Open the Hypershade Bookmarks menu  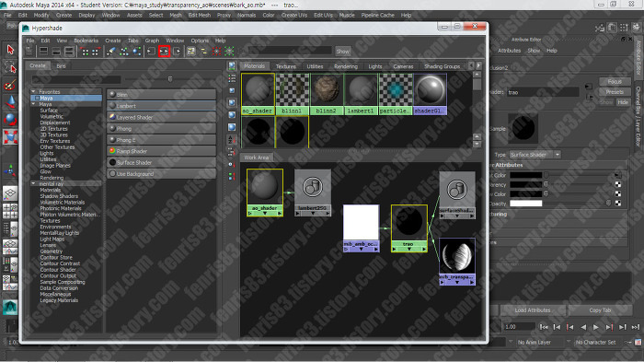[86, 41]
